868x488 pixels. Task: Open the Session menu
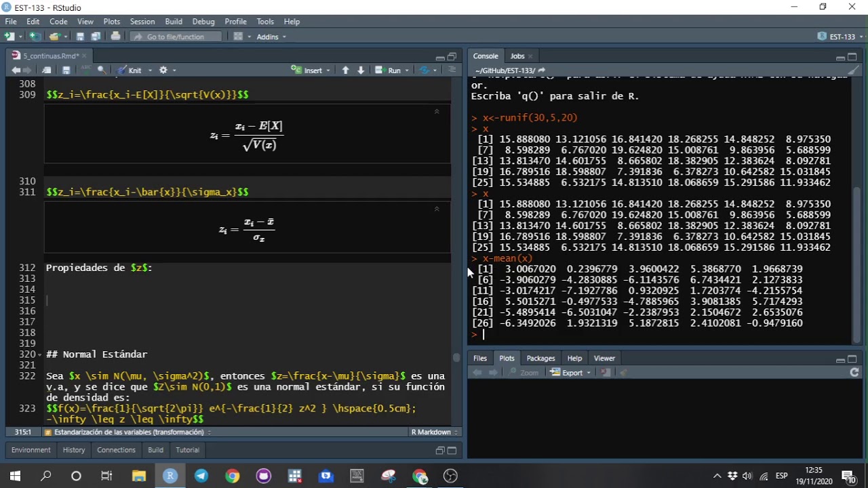click(142, 22)
